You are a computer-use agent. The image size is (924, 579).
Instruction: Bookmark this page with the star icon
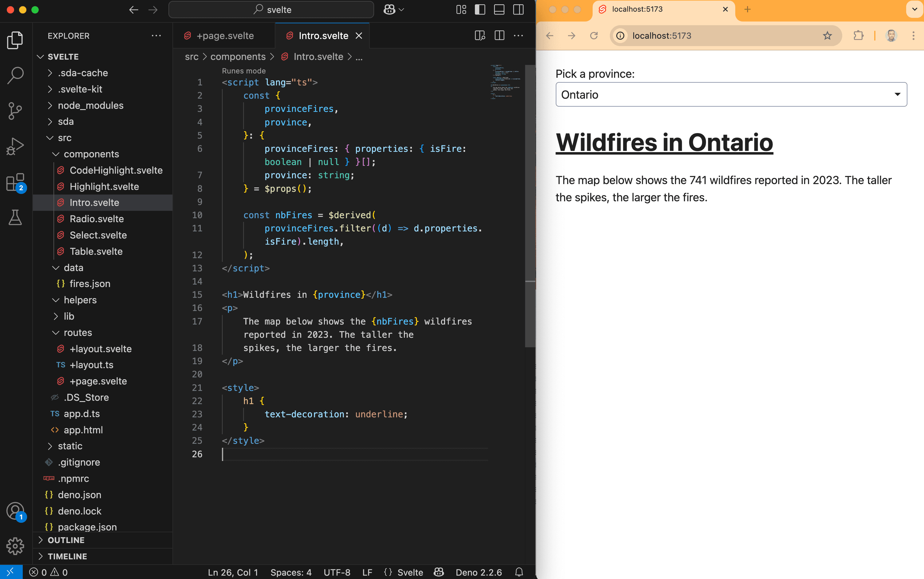[827, 36]
